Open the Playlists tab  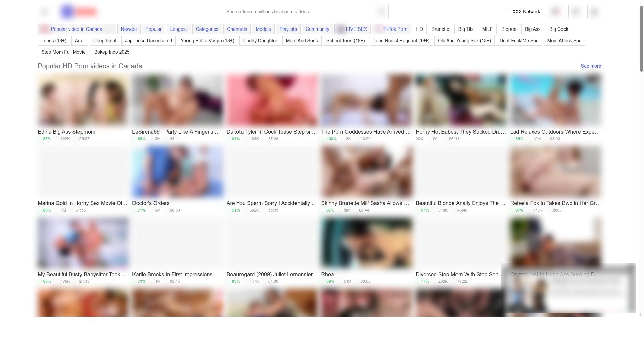(x=288, y=29)
